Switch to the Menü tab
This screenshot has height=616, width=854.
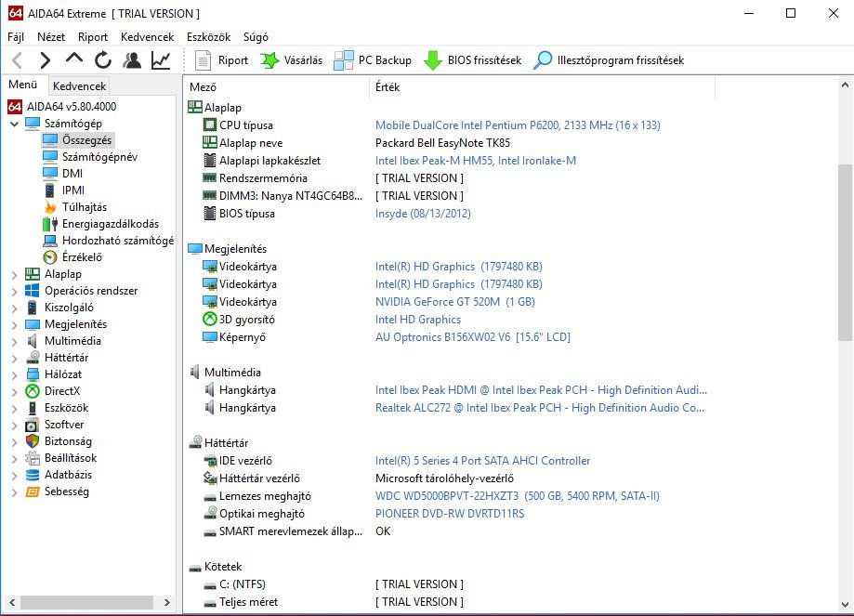point(23,85)
